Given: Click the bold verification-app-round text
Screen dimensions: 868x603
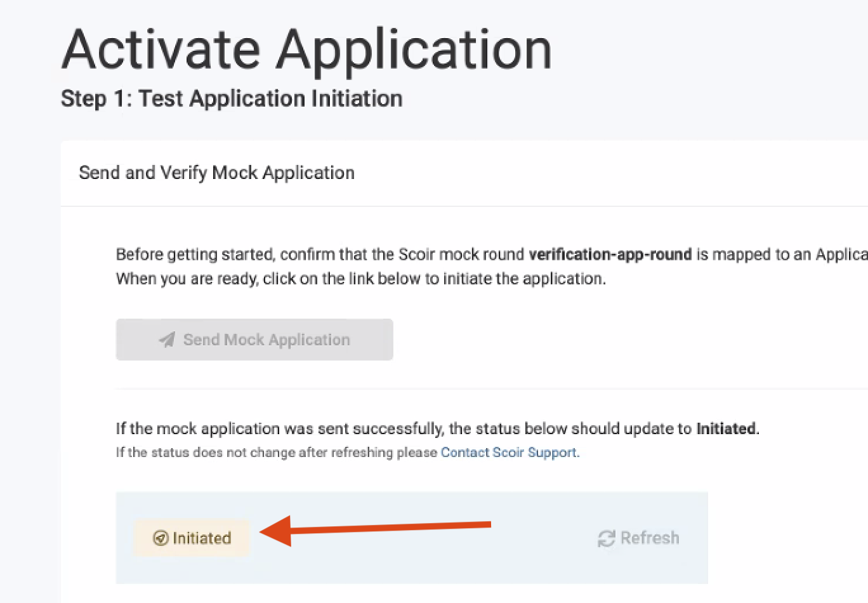Looking at the screenshot, I should tap(610, 255).
